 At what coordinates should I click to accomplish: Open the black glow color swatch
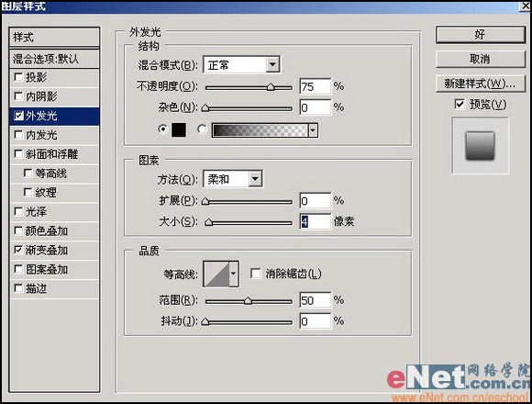click(x=179, y=129)
